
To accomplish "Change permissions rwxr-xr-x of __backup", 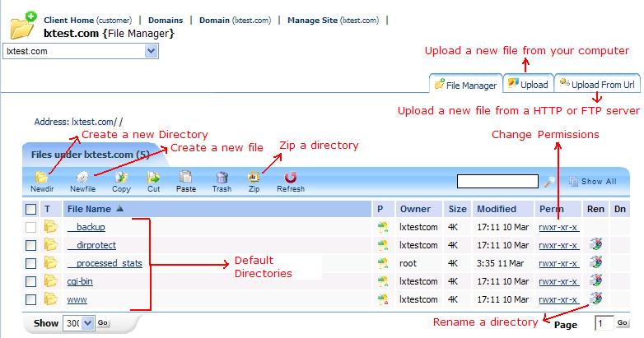I will pyautogui.click(x=558, y=227).
